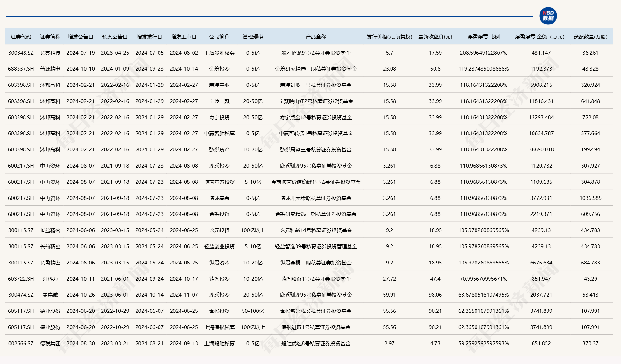Select 紫阁投资 company cell
This screenshot has width=621, height=364.
219,279
